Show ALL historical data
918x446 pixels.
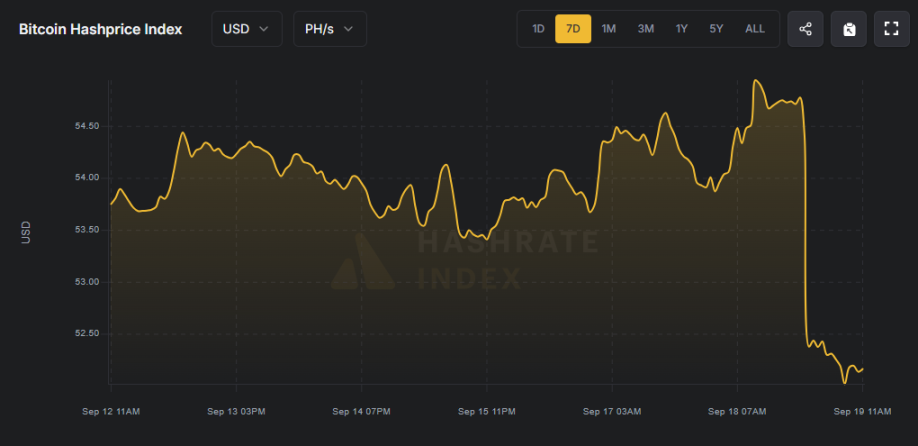coord(754,29)
